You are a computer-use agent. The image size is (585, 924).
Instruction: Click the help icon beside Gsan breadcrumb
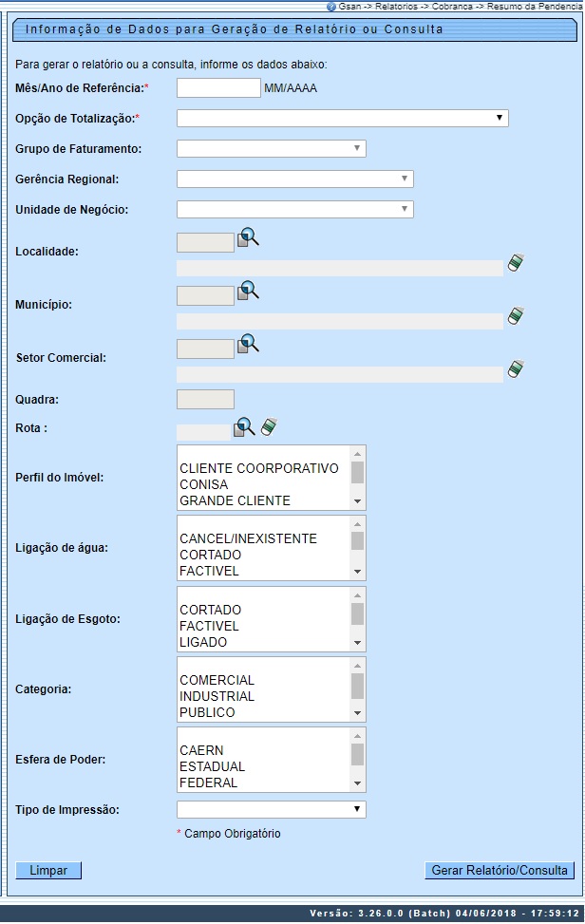[x=331, y=6]
